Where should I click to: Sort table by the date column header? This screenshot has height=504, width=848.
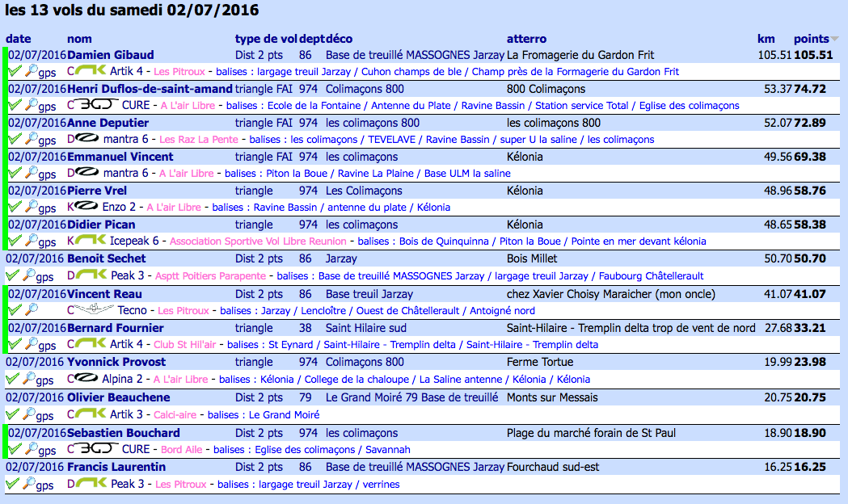[x=18, y=39]
